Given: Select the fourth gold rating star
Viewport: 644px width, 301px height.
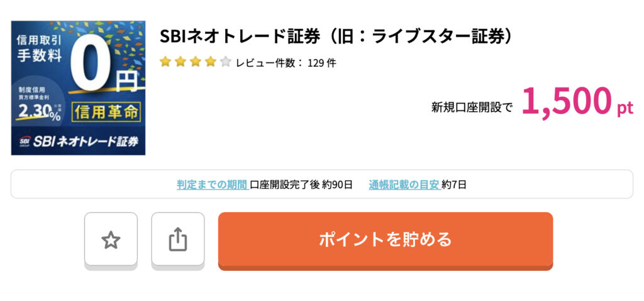Looking at the screenshot, I should 210,62.
